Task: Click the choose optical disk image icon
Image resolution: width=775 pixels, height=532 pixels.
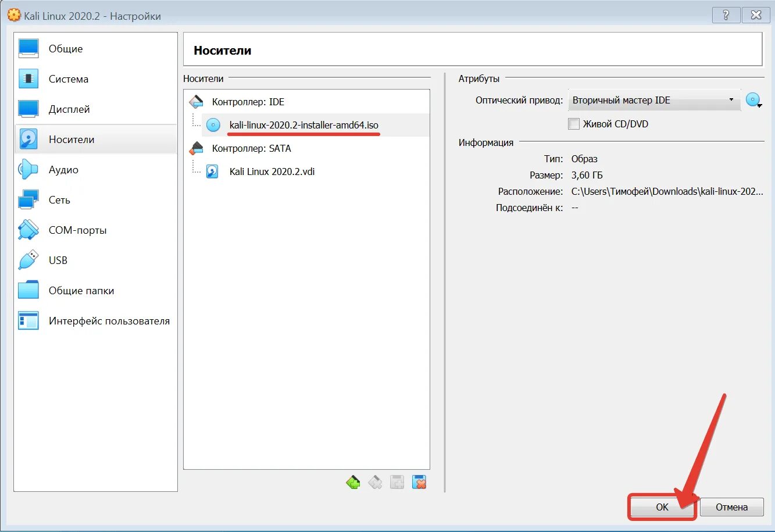Action: pos(753,100)
